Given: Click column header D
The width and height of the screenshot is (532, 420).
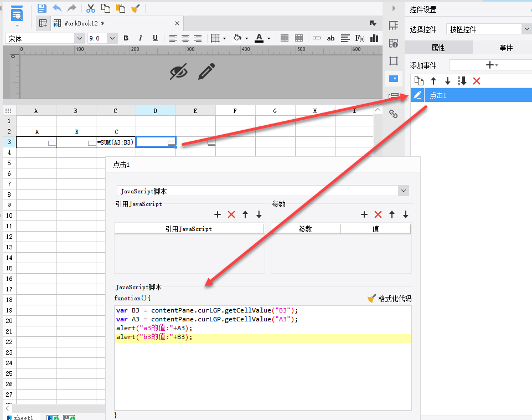Looking at the screenshot, I should [156, 111].
